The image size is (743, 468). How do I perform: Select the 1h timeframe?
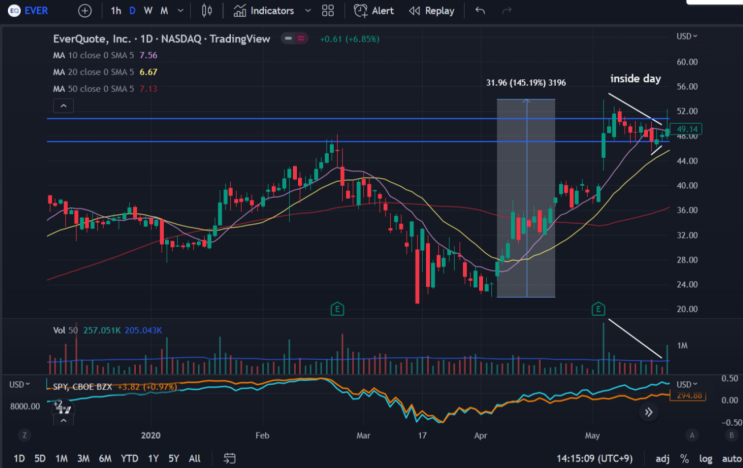click(116, 10)
